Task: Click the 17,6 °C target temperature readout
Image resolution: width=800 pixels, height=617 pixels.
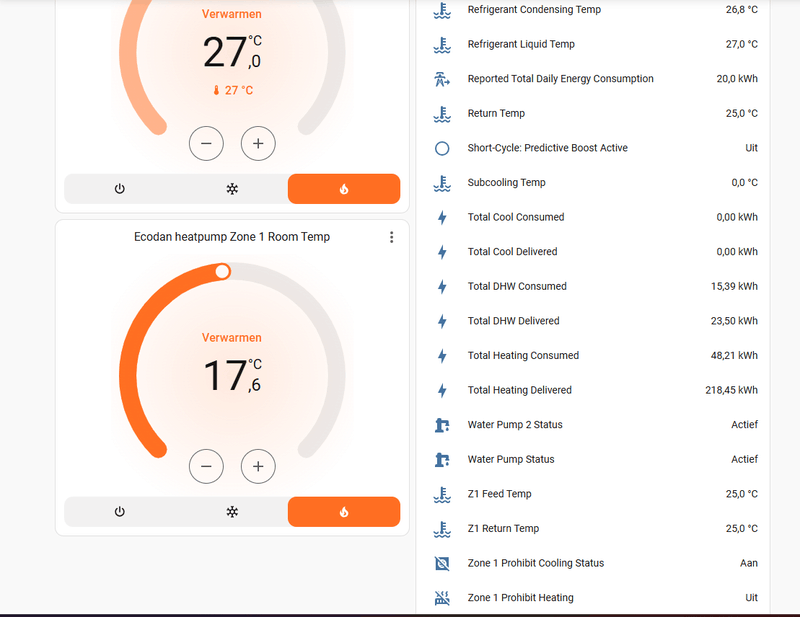Action: tap(233, 375)
